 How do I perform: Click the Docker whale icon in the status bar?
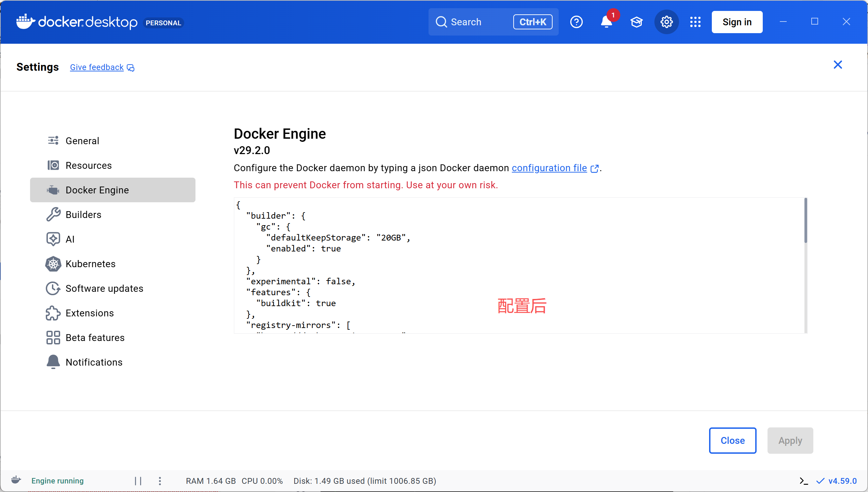click(16, 480)
